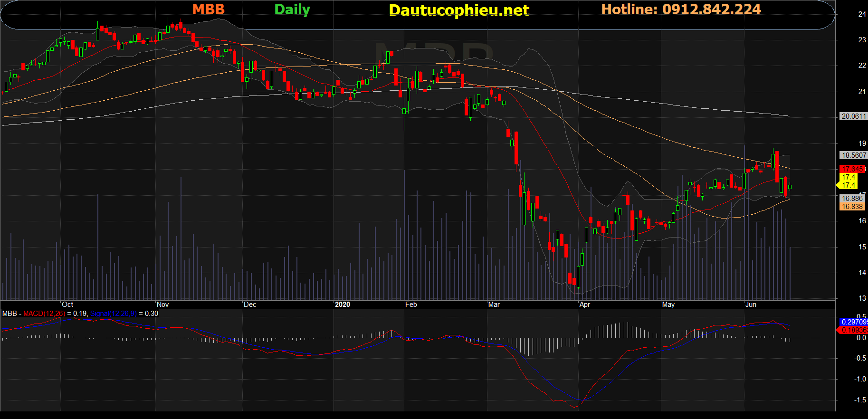Select the Jun month label on time axis
Image resolution: width=868 pixels, height=419 pixels.
pos(751,305)
